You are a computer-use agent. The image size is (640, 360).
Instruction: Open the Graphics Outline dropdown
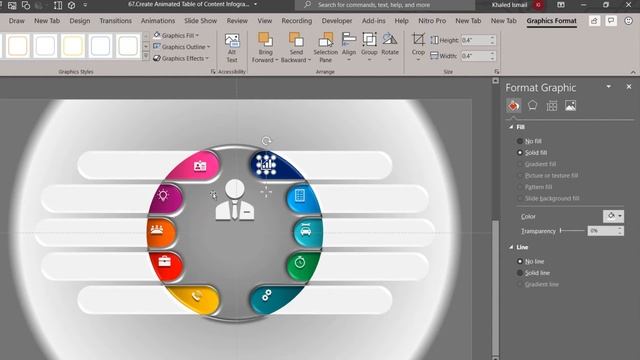coord(182,47)
